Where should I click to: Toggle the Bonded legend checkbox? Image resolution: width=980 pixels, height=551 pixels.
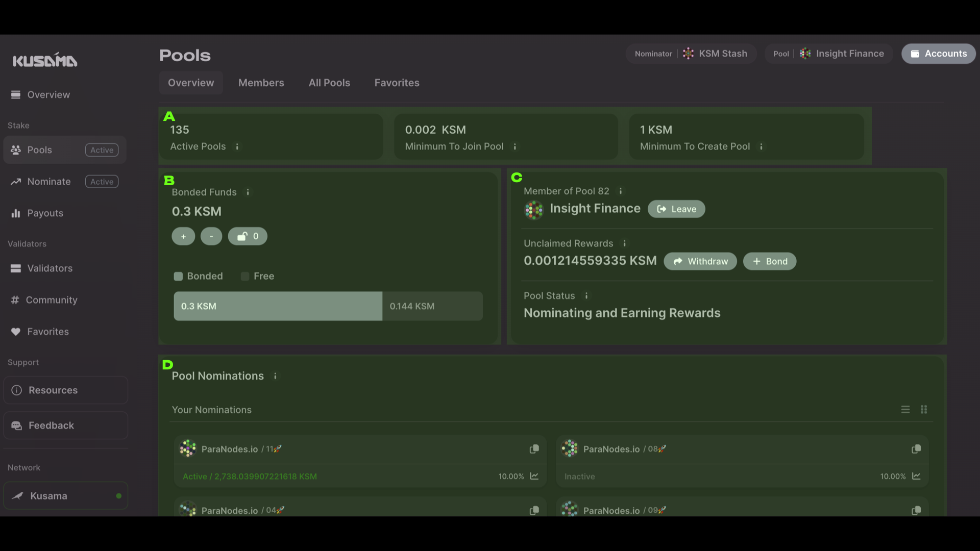pyautogui.click(x=178, y=276)
